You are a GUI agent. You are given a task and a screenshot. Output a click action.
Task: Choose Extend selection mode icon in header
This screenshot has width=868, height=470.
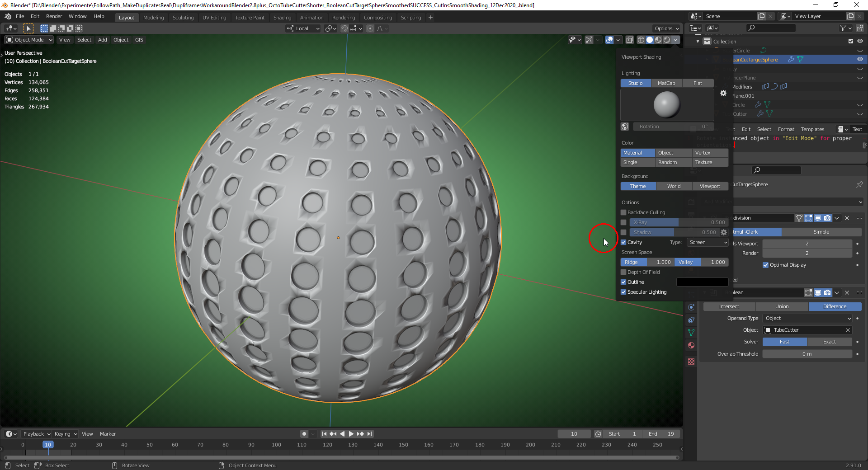pos(53,28)
